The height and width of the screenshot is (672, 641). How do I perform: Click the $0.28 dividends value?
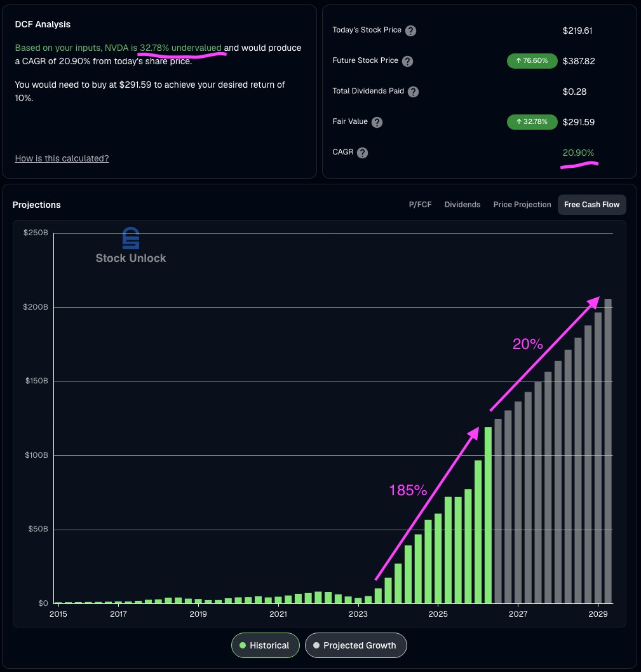pyautogui.click(x=574, y=92)
